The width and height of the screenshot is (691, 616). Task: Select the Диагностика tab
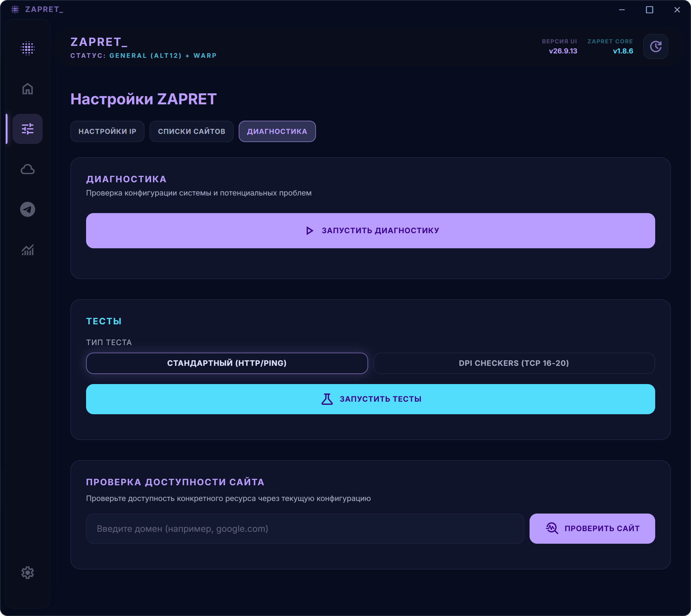tap(277, 131)
